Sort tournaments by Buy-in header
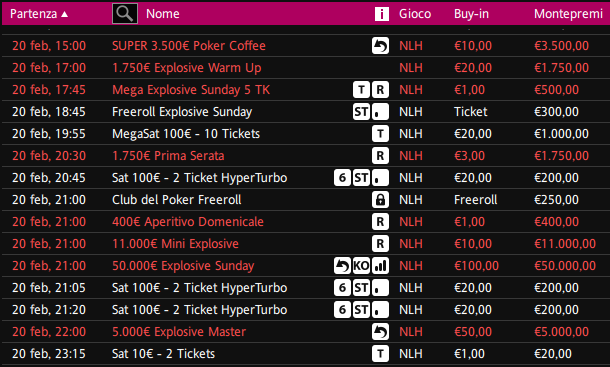Screen dimensions: 610x367 pyautogui.click(x=471, y=14)
